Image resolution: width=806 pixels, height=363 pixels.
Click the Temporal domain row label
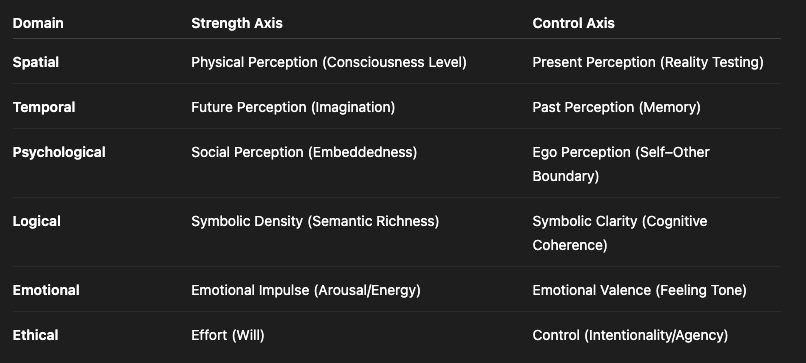[44, 107]
